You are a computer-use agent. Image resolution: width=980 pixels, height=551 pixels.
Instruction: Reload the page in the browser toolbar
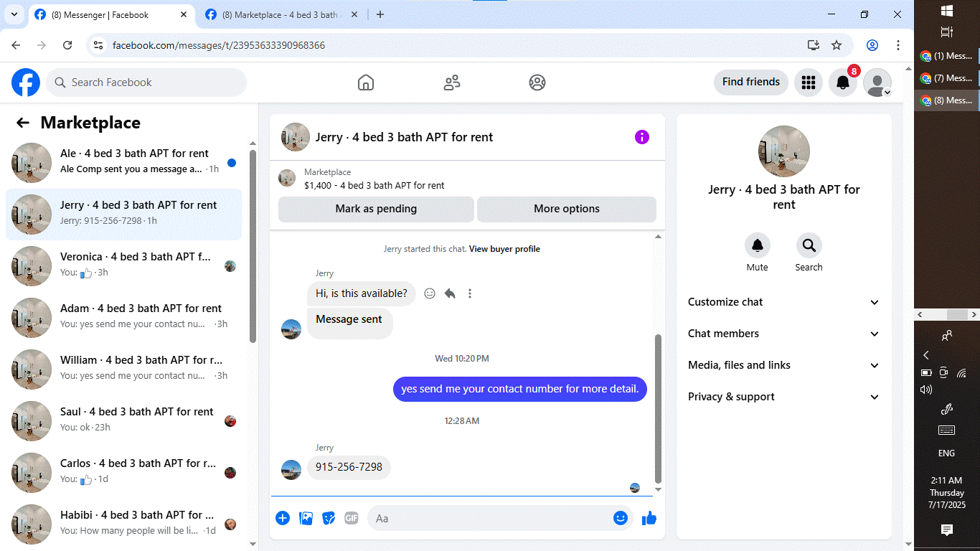[67, 45]
